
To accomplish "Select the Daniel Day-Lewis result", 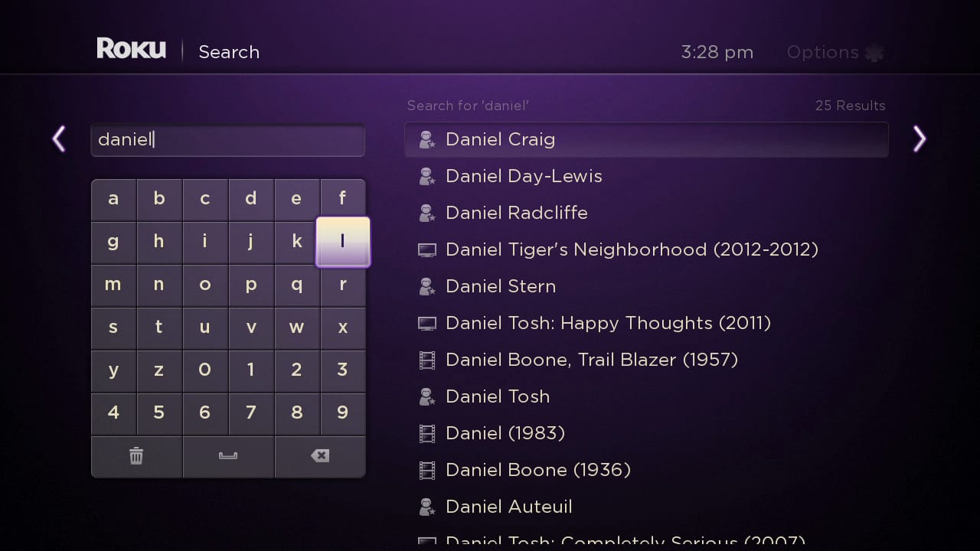I will click(524, 176).
